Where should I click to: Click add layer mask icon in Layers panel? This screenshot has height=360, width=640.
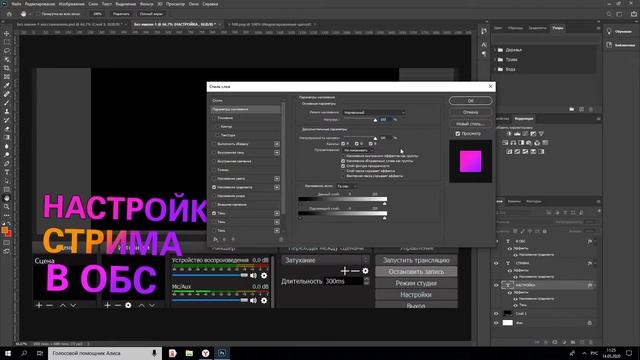coord(555,342)
